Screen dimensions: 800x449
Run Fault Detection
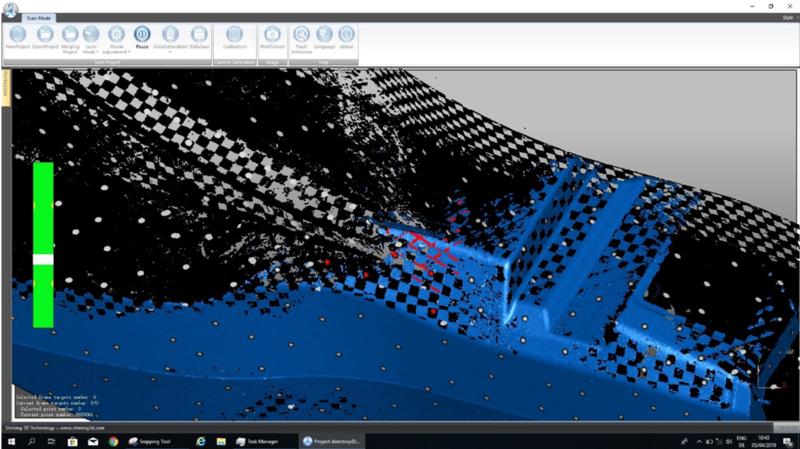[301, 36]
